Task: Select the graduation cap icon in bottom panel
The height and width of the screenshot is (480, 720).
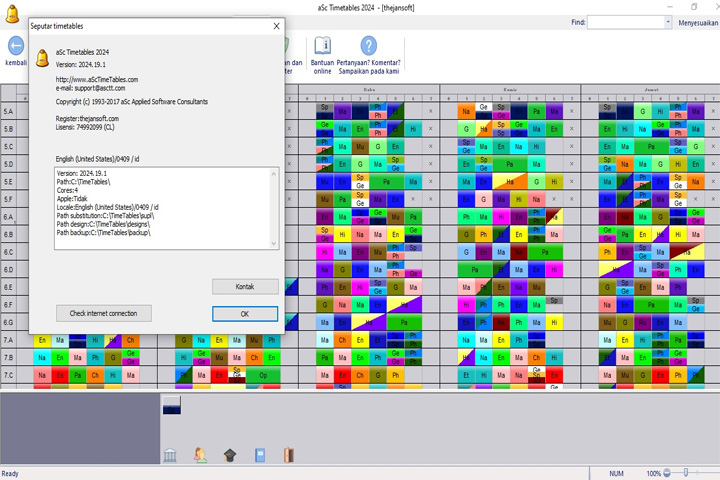Action: (x=230, y=455)
